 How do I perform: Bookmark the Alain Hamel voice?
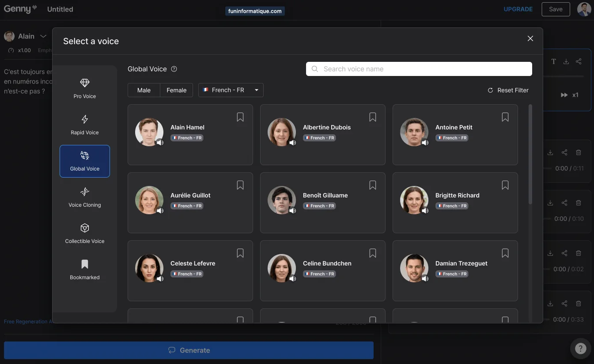[x=240, y=117]
